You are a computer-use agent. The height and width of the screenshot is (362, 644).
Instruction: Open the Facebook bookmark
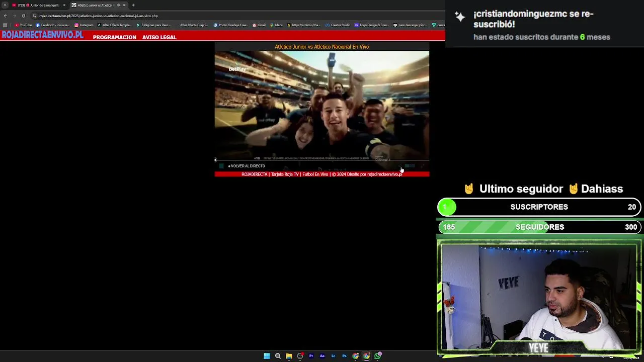(x=53, y=25)
